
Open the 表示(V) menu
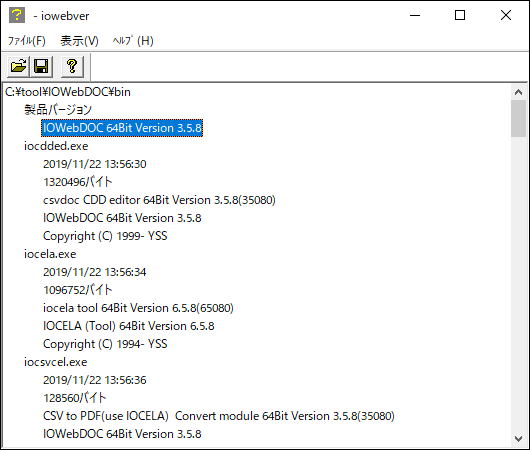tap(79, 41)
